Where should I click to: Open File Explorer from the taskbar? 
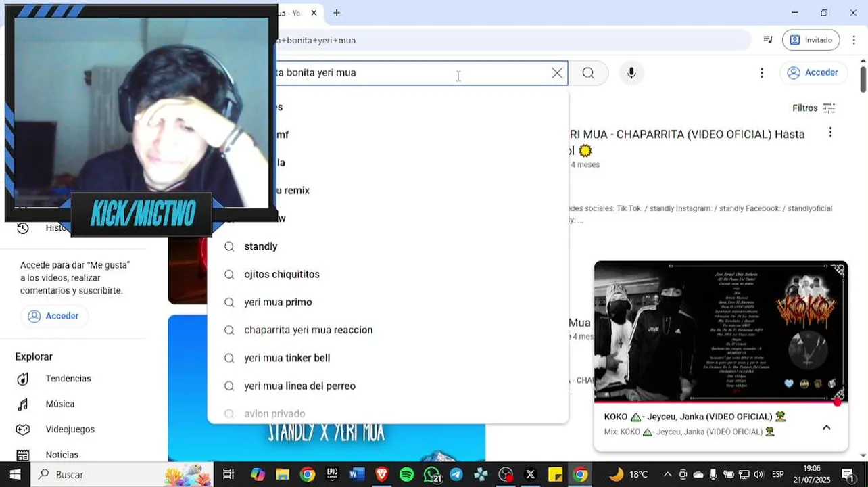[x=283, y=475]
